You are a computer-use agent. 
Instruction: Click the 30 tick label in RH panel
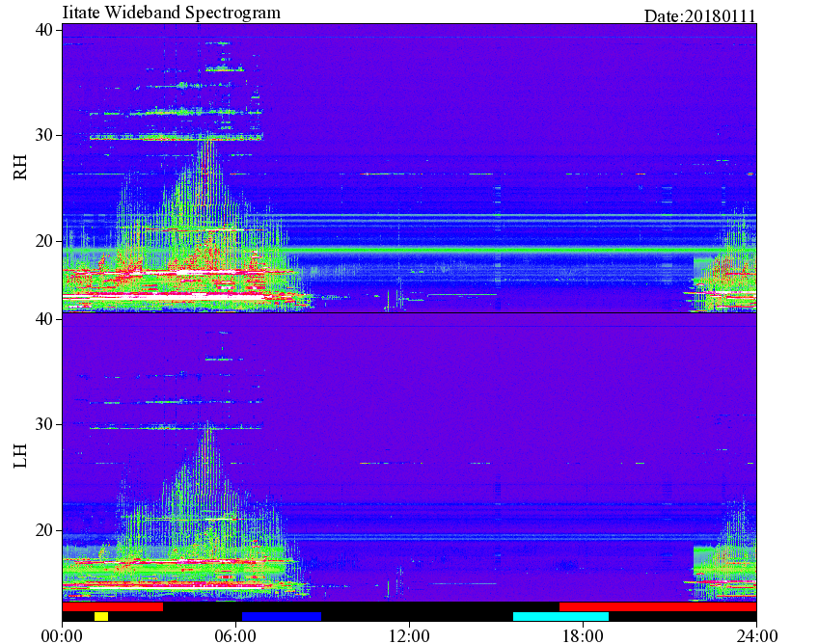coord(44,136)
